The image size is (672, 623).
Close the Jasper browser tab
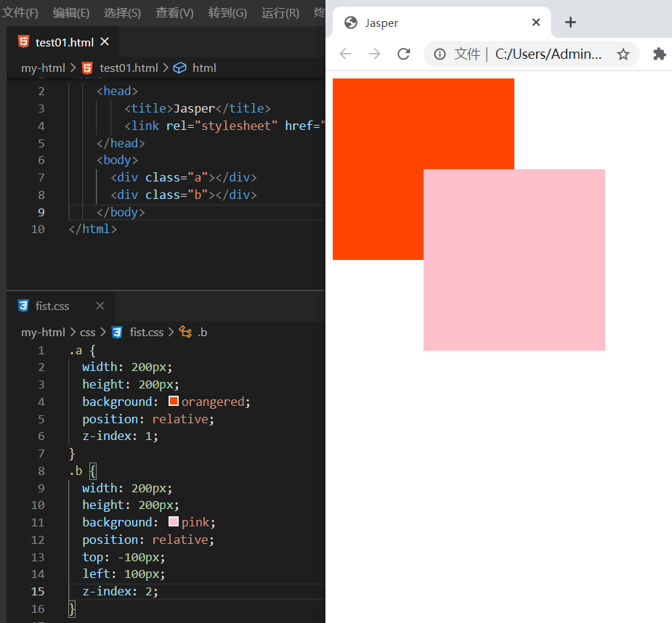click(x=535, y=23)
